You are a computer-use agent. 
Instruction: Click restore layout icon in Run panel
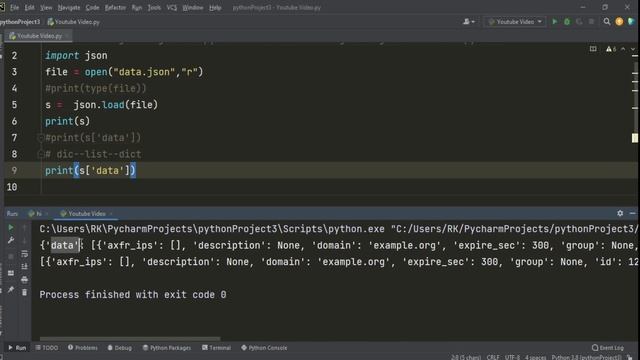(x=11, y=273)
